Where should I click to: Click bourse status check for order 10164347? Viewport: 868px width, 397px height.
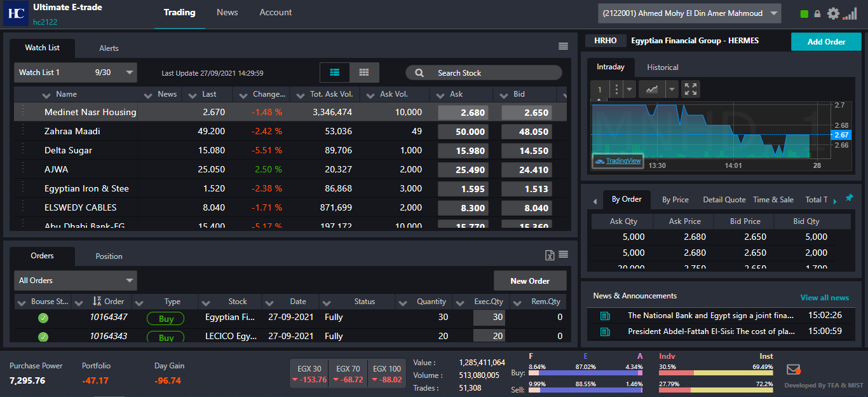point(43,318)
